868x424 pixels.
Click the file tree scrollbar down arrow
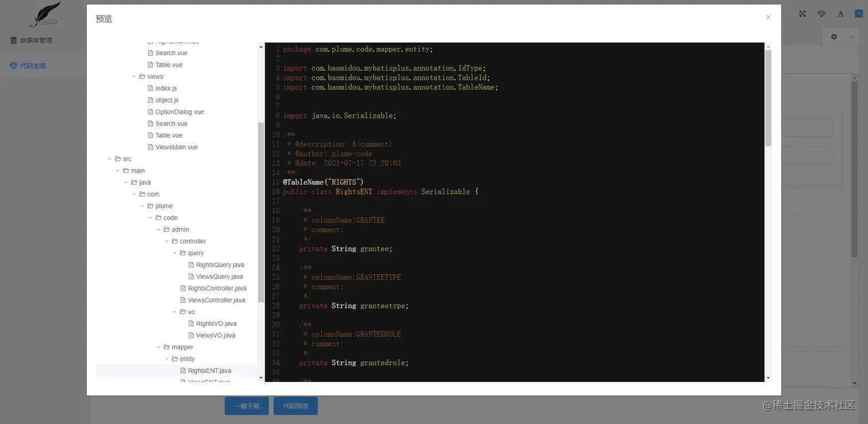[x=261, y=378]
